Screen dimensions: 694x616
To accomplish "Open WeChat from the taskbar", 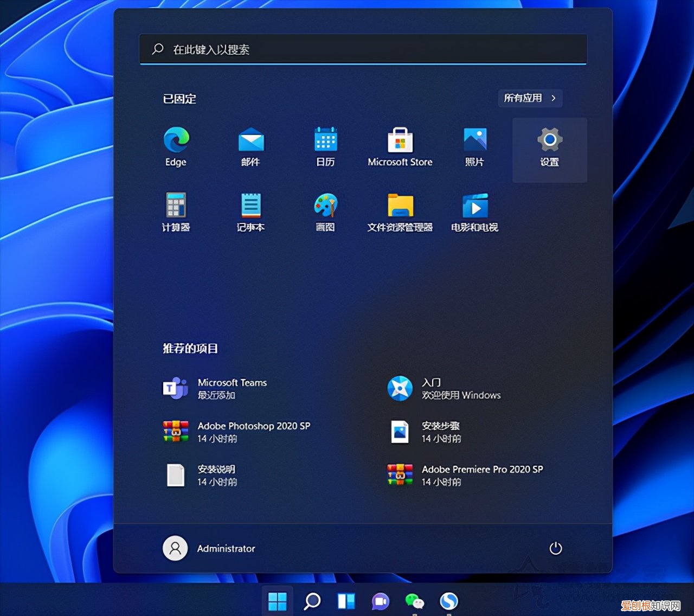I will point(414,601).
